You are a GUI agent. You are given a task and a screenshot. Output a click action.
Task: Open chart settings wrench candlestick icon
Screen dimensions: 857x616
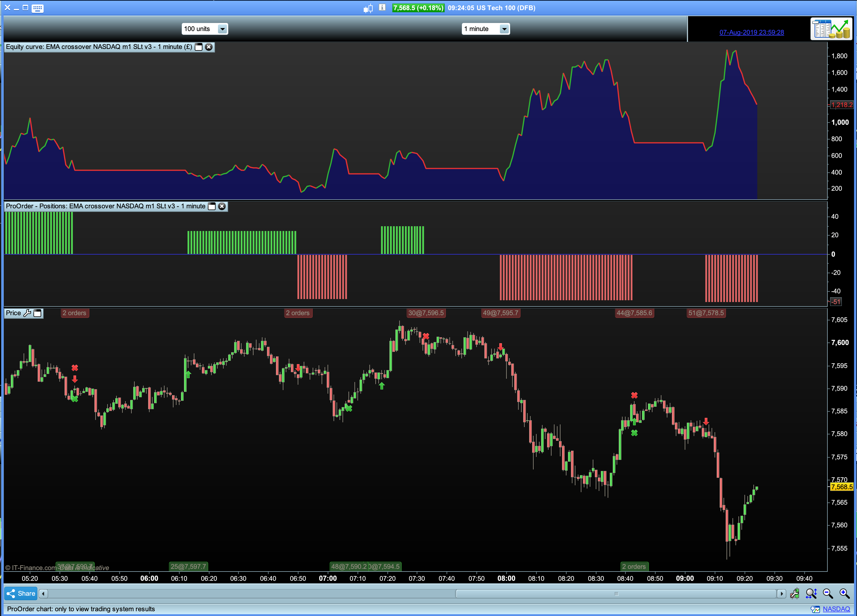pos(794,594)
